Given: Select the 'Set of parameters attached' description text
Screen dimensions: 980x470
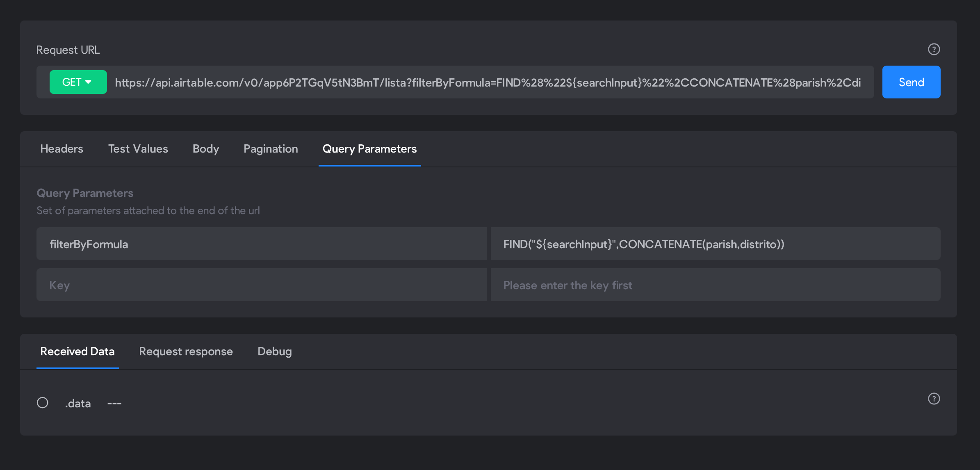Looking at the screenshot, I should (148, 210).
